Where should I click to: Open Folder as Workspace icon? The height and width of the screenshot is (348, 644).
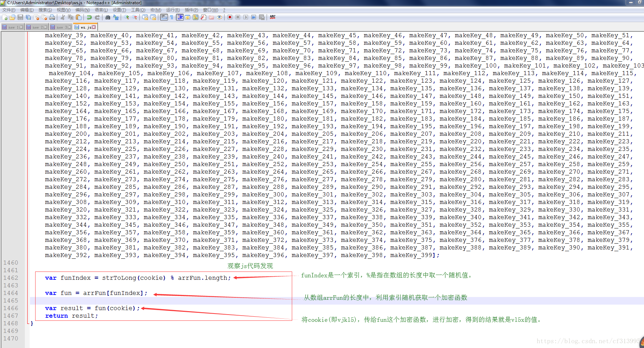[211, 17]
